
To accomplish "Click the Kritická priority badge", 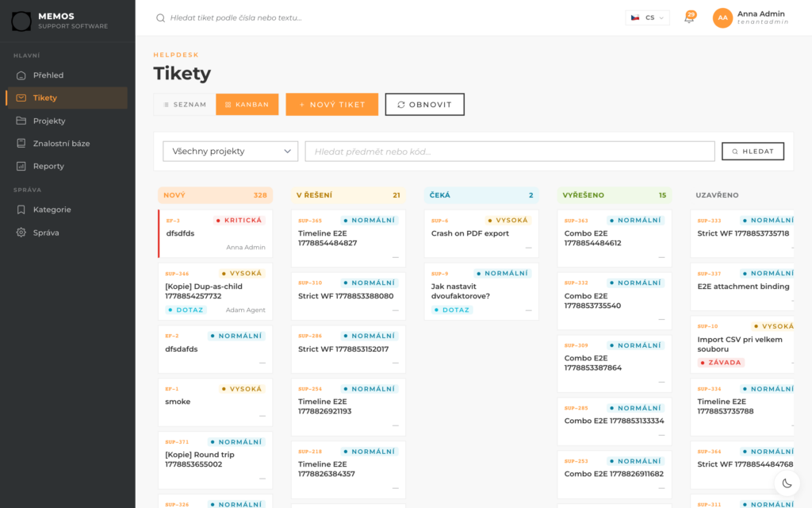I will 239,221.
